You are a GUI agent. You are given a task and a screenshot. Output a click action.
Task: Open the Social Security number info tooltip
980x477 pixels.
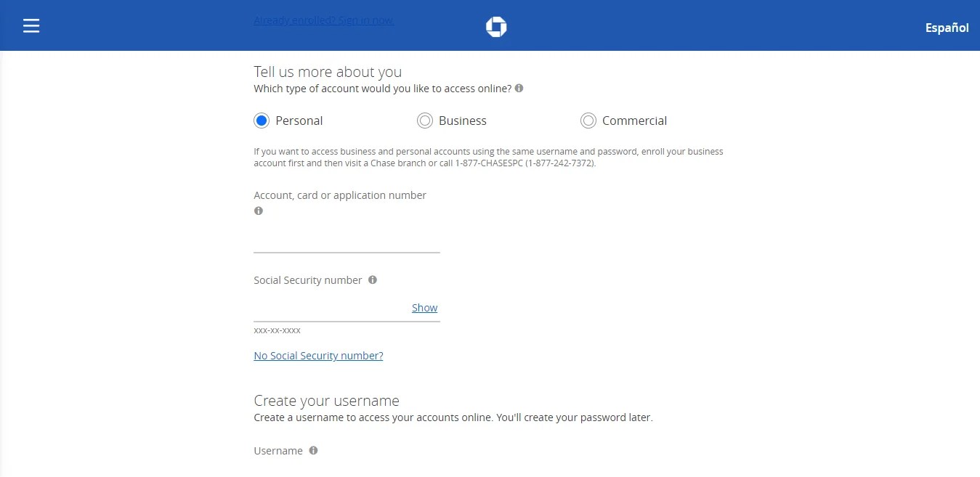click(372, 280)
